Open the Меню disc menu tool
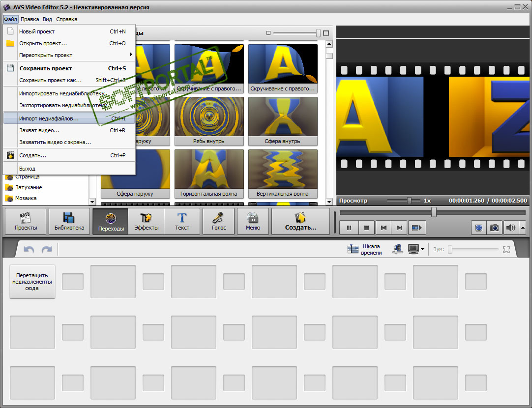 pos(253,222)
